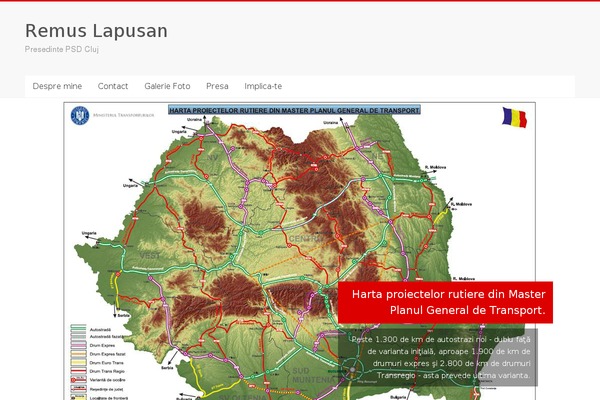Screen dimensions: 600x400
Task: Open the Implica-te menu item
Action: pyautogui.click(x=263, y=86)
